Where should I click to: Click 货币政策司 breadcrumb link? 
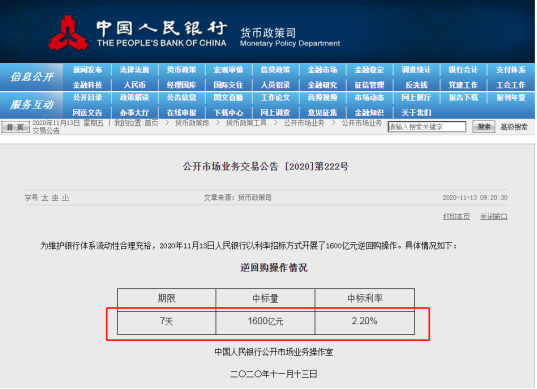click(192, 123)
